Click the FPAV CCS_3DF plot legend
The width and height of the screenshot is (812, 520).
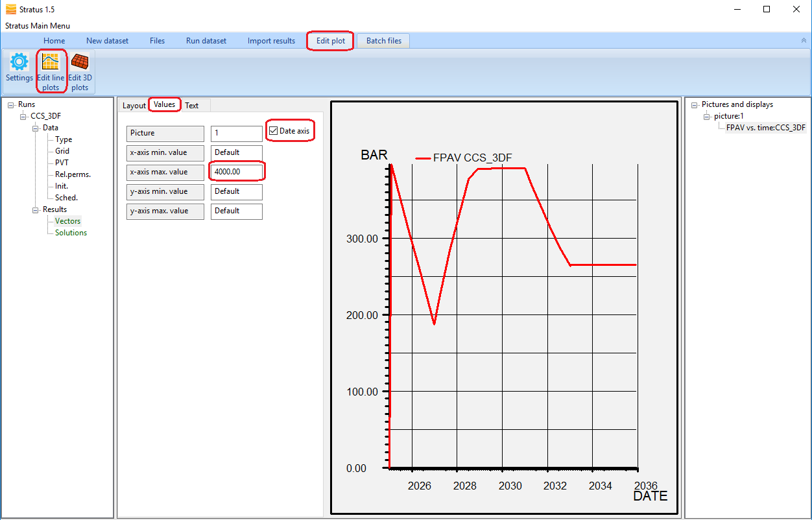point(464,157)
